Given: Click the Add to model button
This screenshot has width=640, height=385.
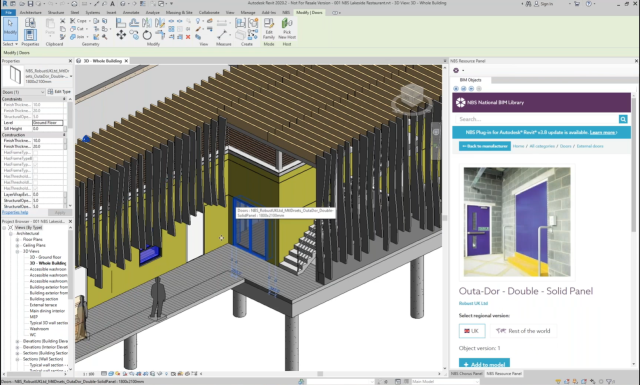Looking at the screenshot, I should click(484, 364).
